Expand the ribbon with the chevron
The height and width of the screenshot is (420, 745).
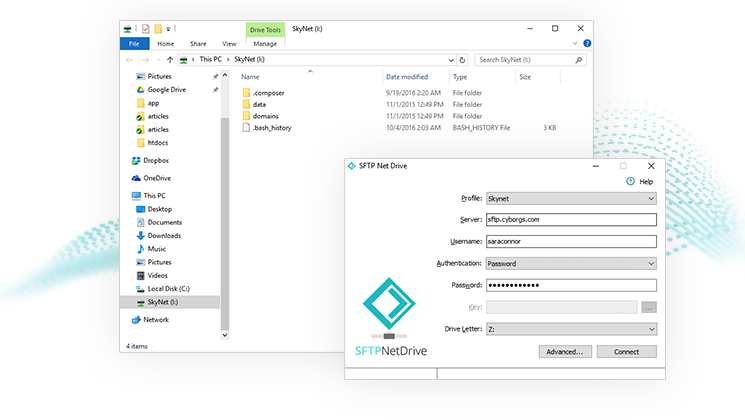coord(575,43)
